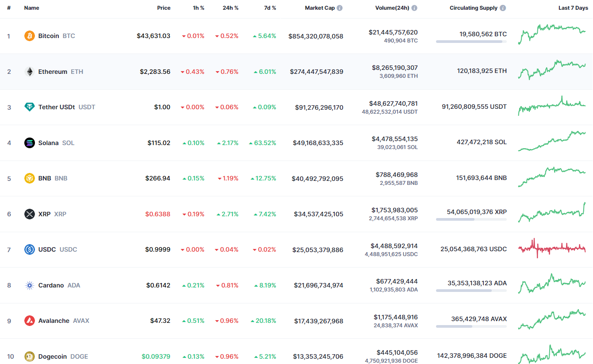This screenshot has width=593, height=364.
Task: Click Volume(24h) info icon
Action: click(x=414, y=8)
